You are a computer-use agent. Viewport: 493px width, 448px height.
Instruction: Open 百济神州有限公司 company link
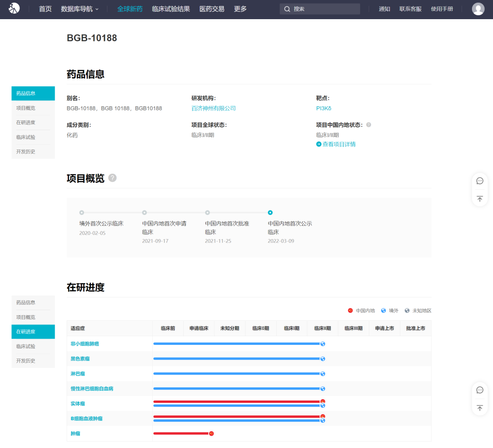[214, 108]
